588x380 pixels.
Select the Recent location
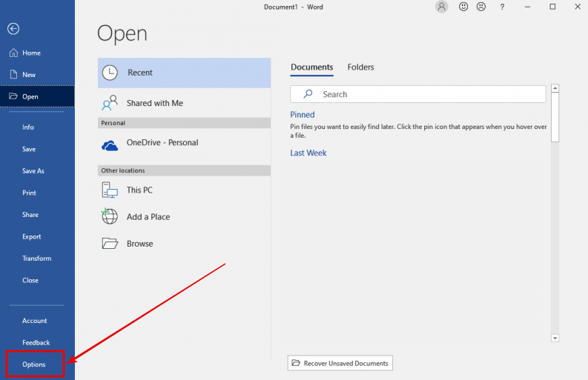point(184,73)
